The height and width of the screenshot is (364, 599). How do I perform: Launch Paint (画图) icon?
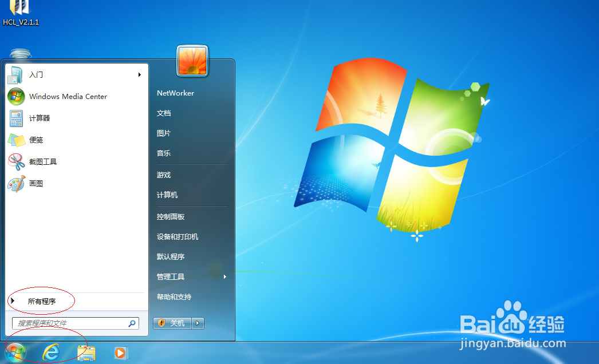[17, 184]
